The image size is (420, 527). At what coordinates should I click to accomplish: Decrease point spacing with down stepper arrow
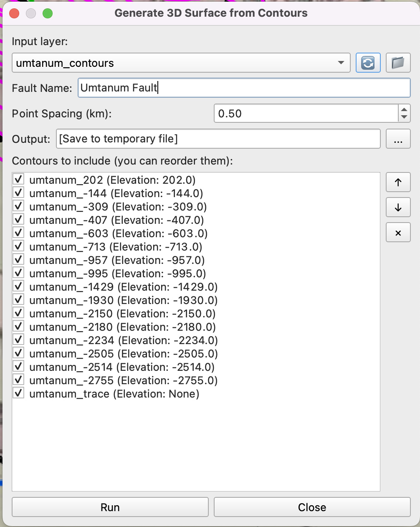point(404,117)
